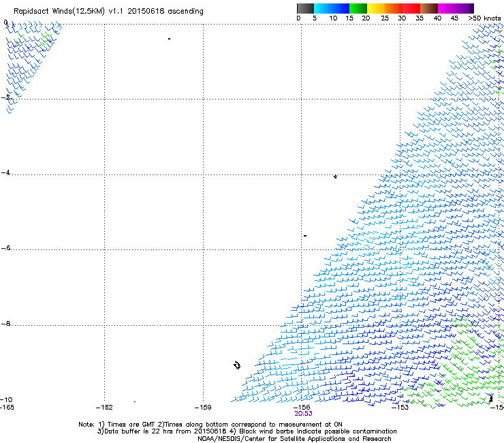Click the '25' label under the color scale
This screenshot has width=504, height=443.
click(385, 18)
